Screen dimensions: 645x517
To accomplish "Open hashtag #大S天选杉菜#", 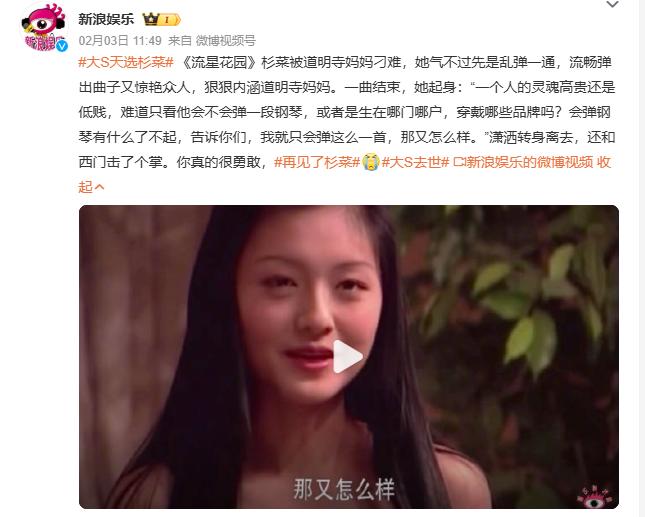I will pyautogui.click(x=126, y=62).
